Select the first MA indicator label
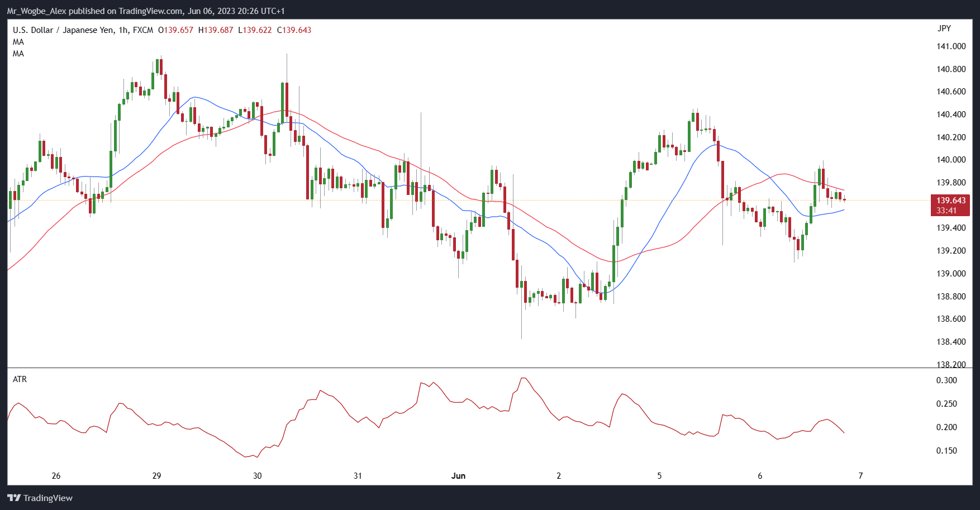Image resolution: width=980 pixels, height=510 pixels. (18, 42)
